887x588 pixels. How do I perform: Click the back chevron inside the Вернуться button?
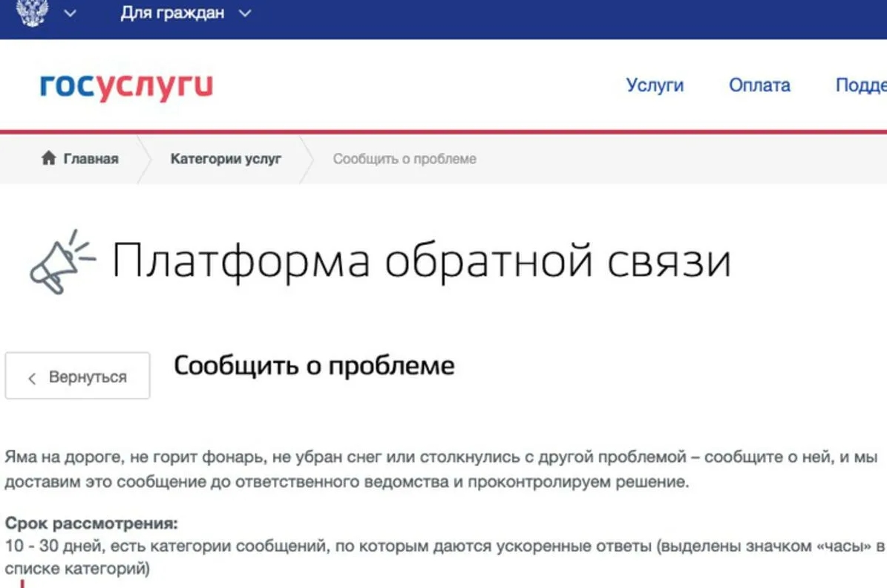[32, 378]
